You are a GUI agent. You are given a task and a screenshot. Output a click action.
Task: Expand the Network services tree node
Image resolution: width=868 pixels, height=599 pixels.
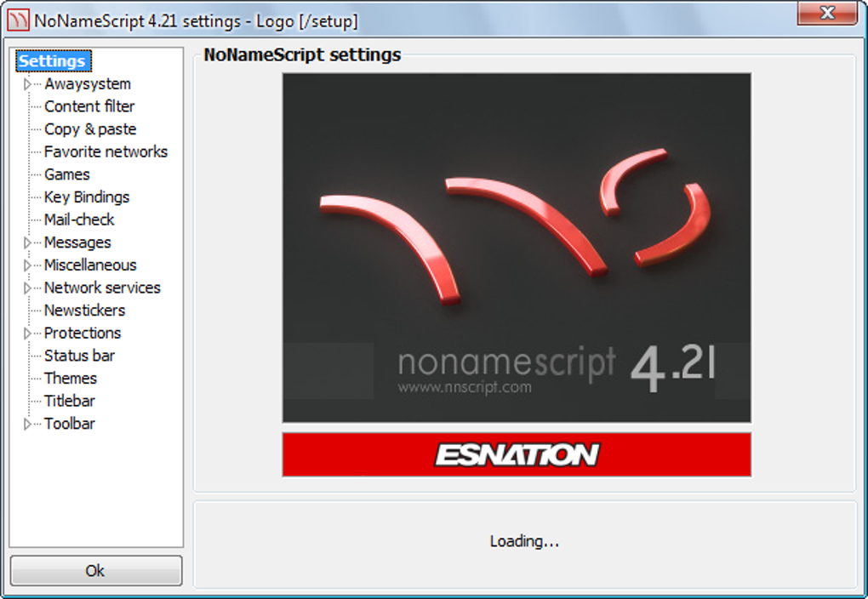[x=26, y=288]
